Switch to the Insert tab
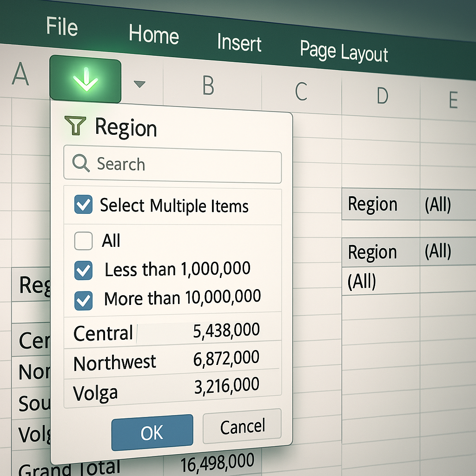476x476 pixels. pos(239,43)
